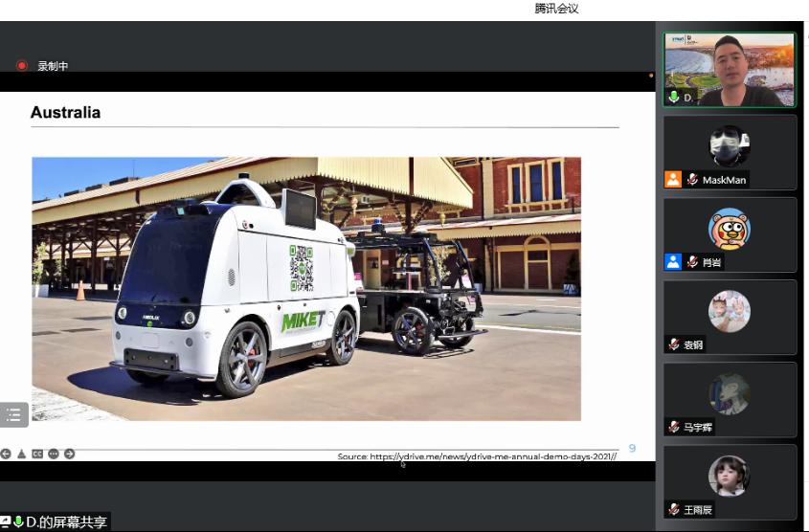Image resolution: width=809 pixels, height=532 pixels.
Task: Toggle 王雨辰's muted microphone icon
Action: tap(674, 509)
